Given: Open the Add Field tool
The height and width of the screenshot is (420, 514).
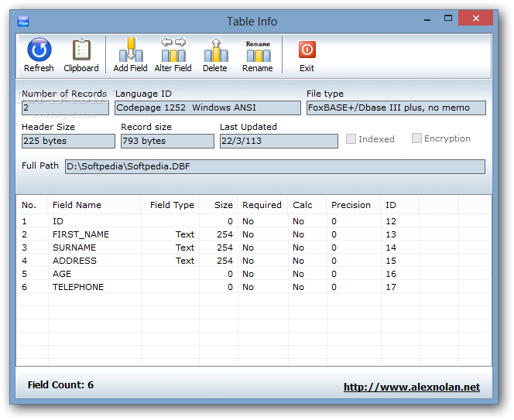Looking at the screenshot, I should 131,50.
